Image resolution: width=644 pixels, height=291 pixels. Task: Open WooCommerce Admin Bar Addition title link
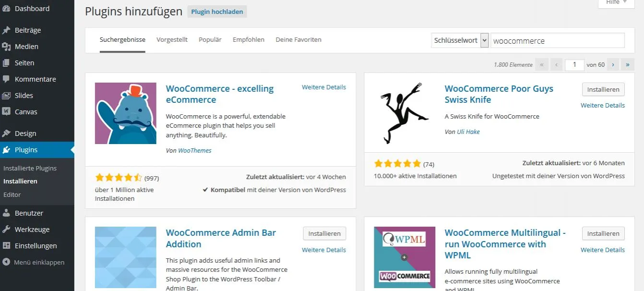click(221, 238)
